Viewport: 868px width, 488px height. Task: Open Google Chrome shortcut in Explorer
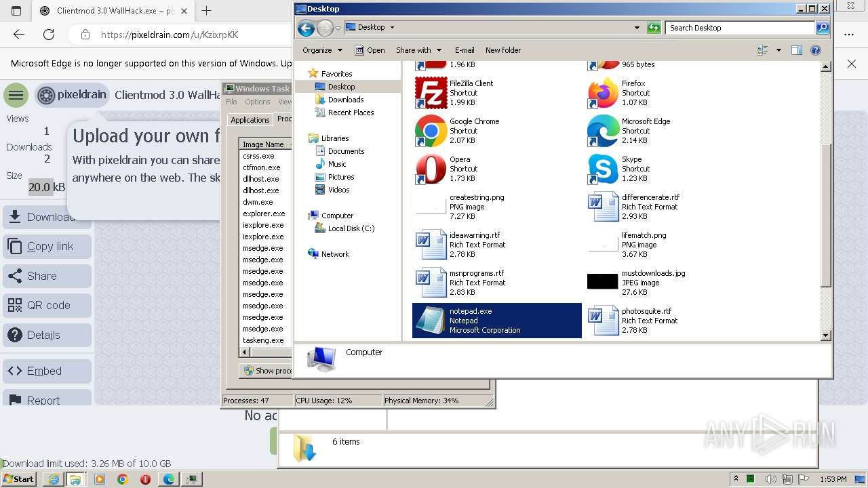tap(431, 131)
